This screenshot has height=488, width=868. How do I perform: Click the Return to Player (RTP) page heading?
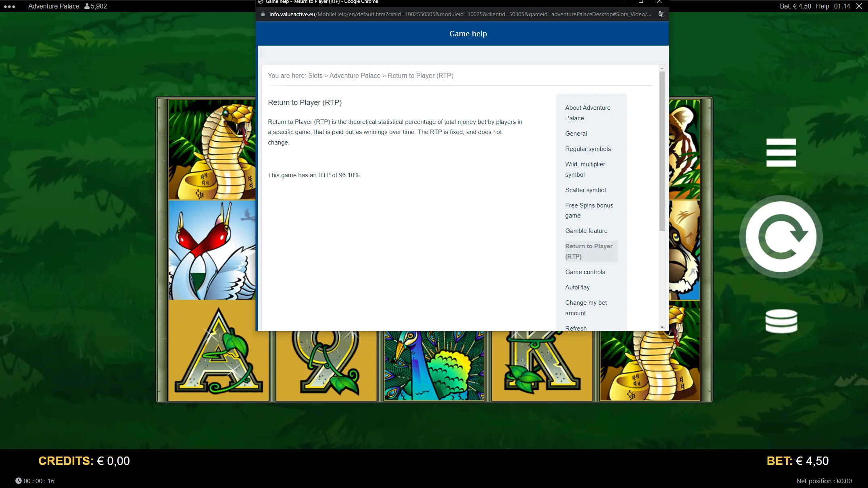(305, 103)
